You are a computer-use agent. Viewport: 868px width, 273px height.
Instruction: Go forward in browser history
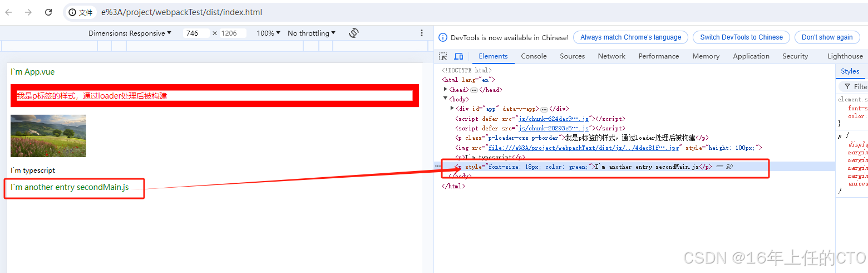coord(28,12)
